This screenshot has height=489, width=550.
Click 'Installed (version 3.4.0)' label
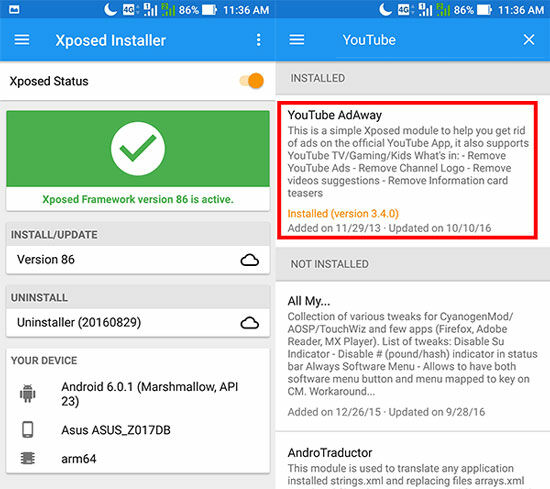(x=343, y=213)
